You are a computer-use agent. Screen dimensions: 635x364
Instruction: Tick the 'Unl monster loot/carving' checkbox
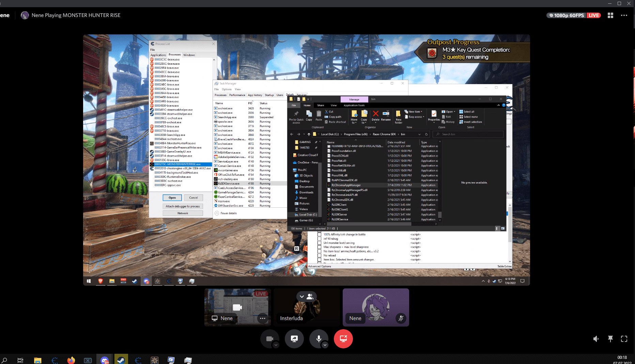click(x=319, y=243)
